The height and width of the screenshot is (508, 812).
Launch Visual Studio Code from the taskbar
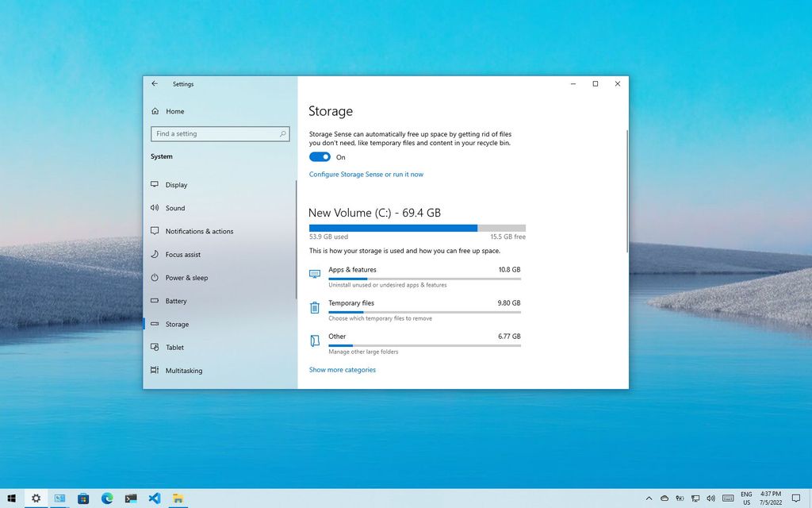point(154,499)
